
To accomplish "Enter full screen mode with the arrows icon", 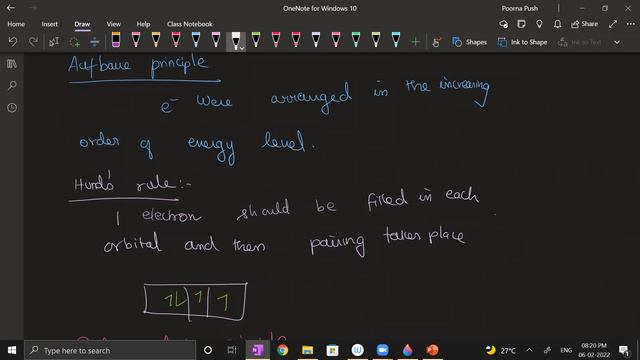I will [613, 24].
